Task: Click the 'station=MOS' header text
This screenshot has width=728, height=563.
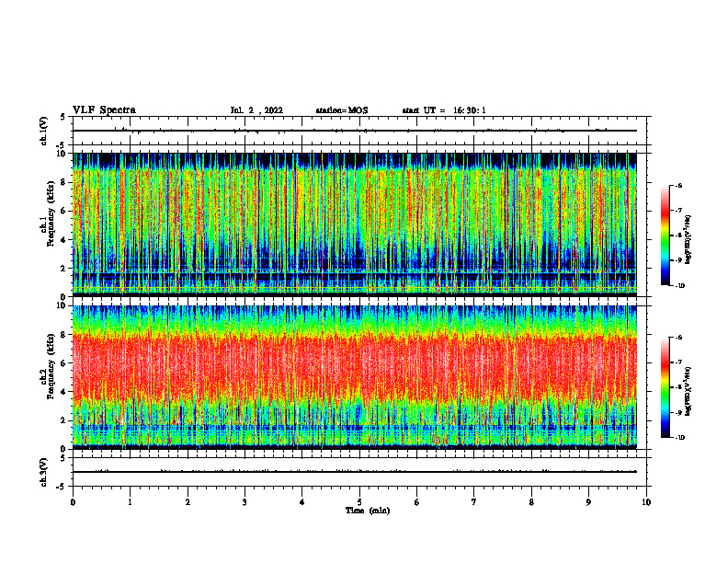Action: pyautogui.click(x=342, y=110)
